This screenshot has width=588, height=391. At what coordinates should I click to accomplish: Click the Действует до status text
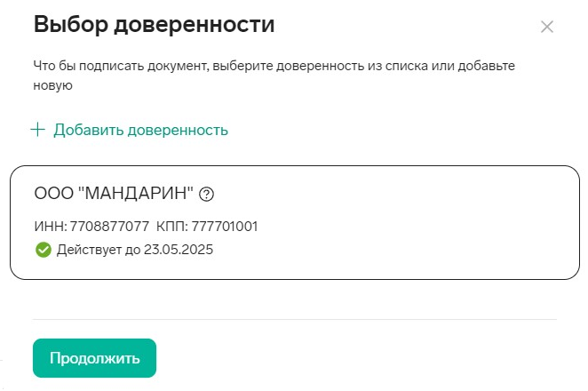[96, 250]
